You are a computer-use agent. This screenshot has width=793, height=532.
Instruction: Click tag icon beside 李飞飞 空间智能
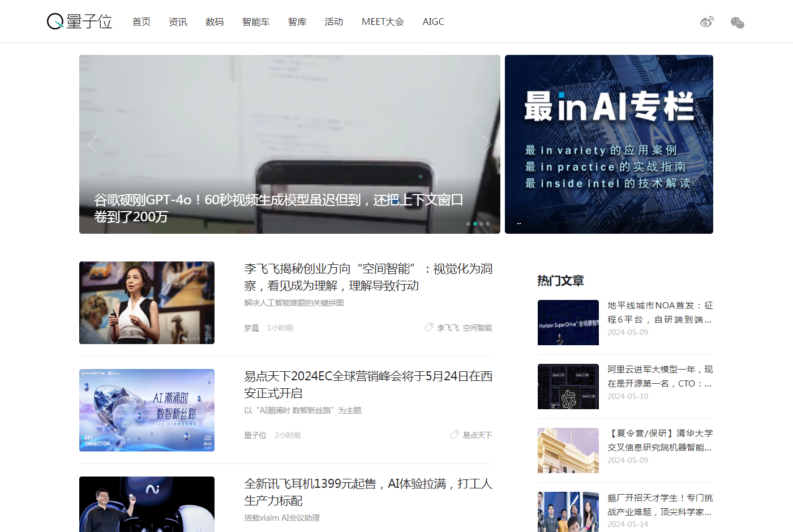click(x=429, y=327)
